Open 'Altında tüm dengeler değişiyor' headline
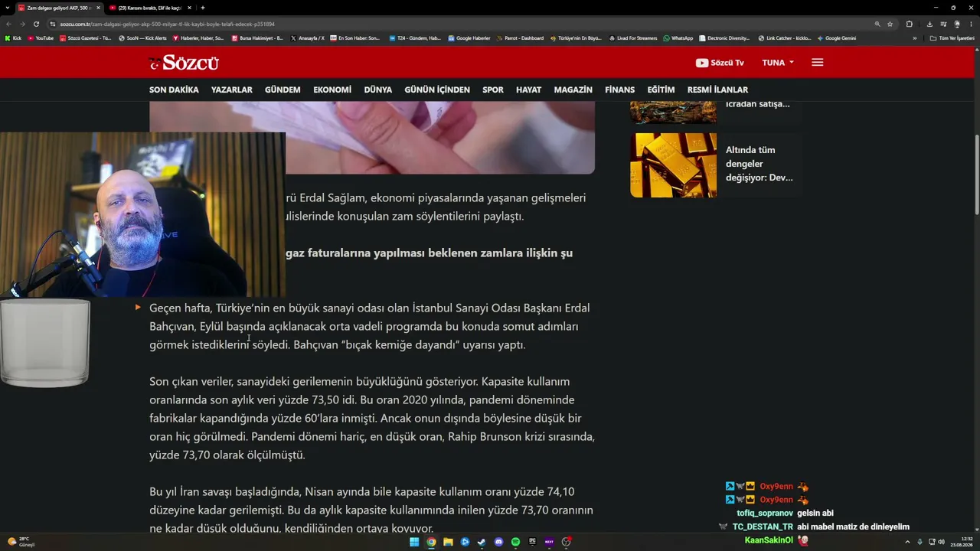This screenshot has height=551, width=980. click(x=759, y=164)
